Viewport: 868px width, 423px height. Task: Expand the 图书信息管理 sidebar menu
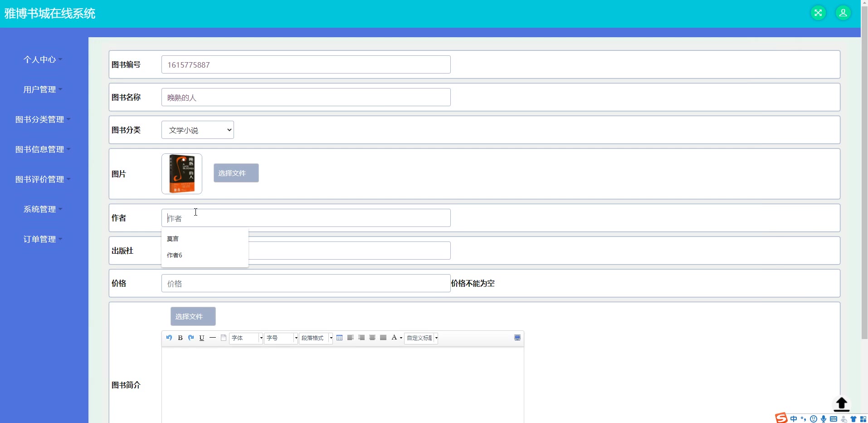click(43, 149)
